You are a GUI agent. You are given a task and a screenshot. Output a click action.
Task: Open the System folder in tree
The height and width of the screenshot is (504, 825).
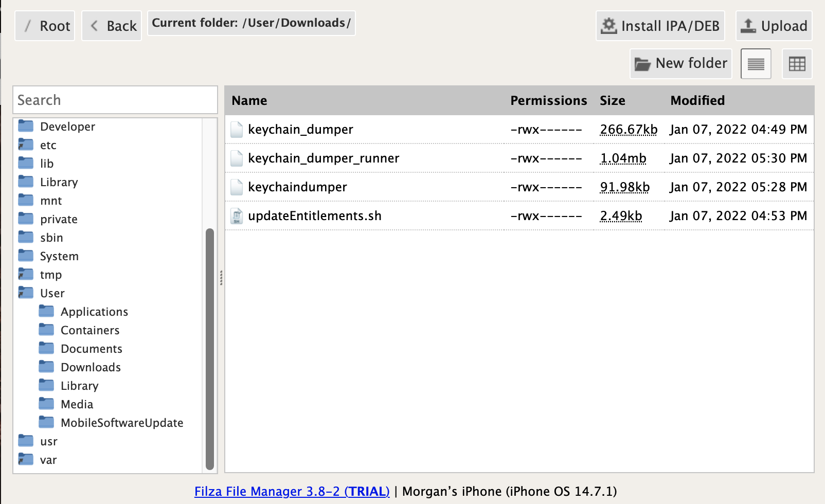[59, 256]
